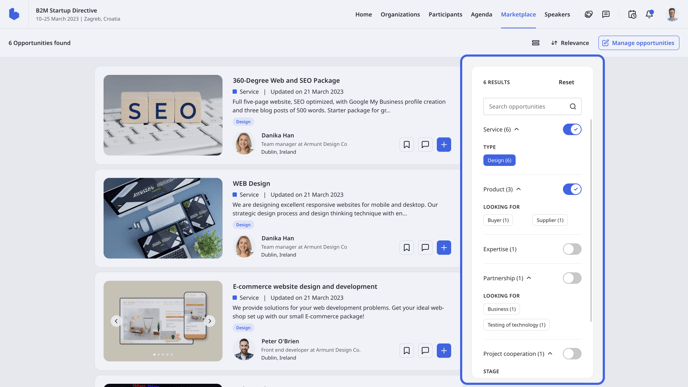This screenshot has height=387, width=688.
Task: Open the notifications bell icon
Action: [x=649, y=14]
